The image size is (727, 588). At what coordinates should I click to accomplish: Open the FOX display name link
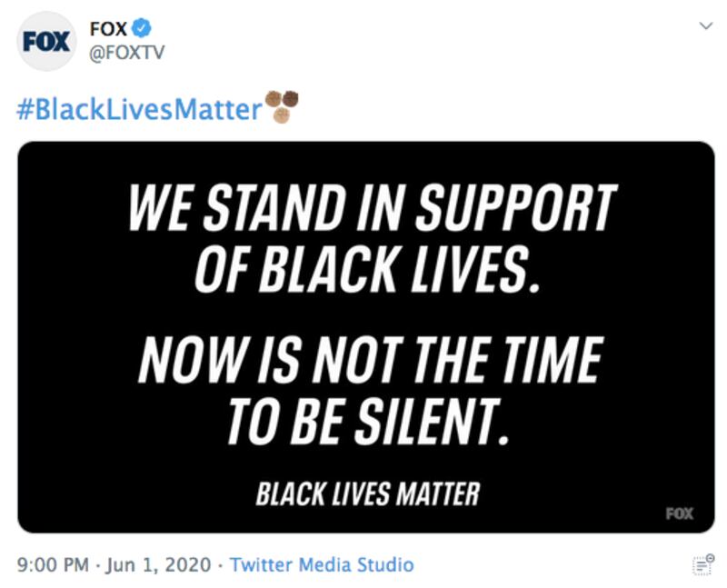[108, 29]
